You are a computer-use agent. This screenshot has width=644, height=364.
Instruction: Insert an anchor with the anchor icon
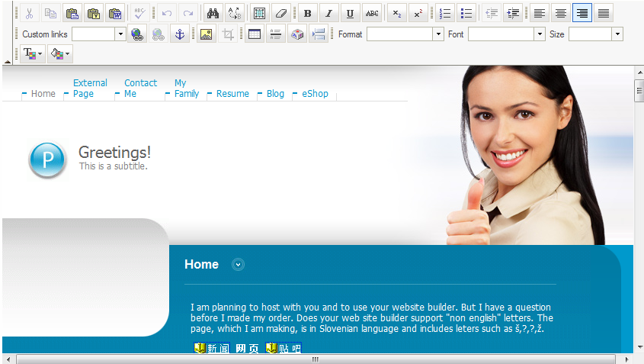179,34
